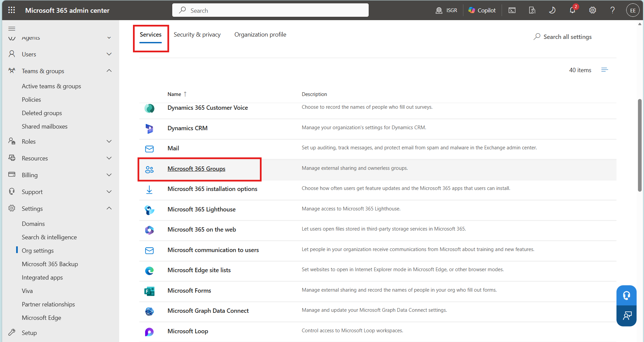Click the ISGR organization globe button
644x342 pixels.
446,10
